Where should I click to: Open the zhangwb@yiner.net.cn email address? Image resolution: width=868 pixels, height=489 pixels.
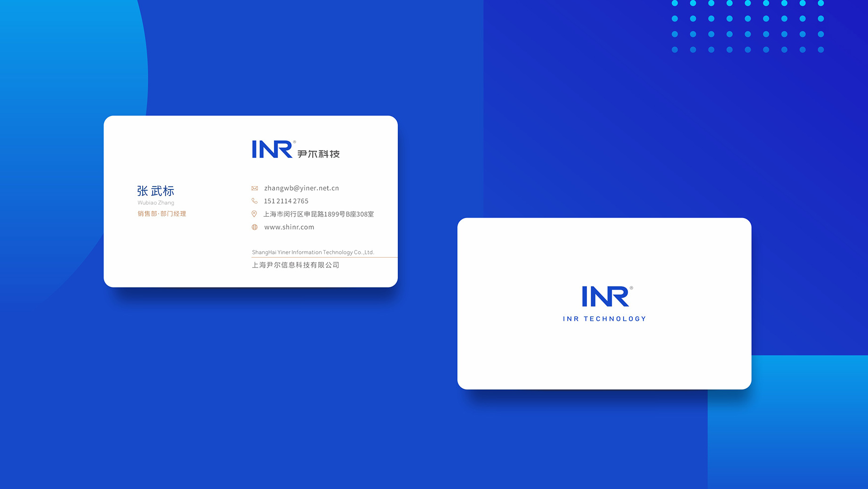(302, 188)
